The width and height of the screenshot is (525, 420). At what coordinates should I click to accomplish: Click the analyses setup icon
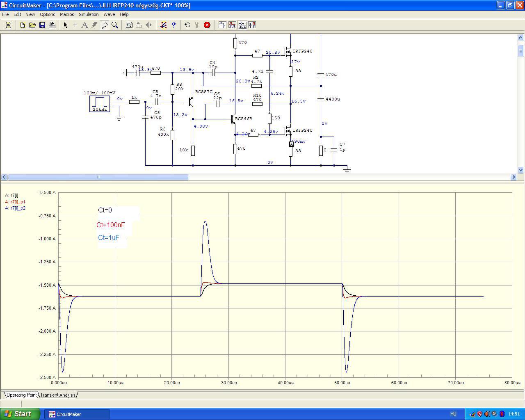[x=164, y=25]
